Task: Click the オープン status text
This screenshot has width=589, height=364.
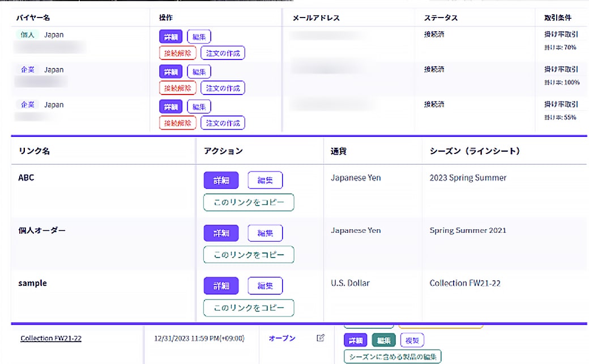Action: [x=282, y=338]
